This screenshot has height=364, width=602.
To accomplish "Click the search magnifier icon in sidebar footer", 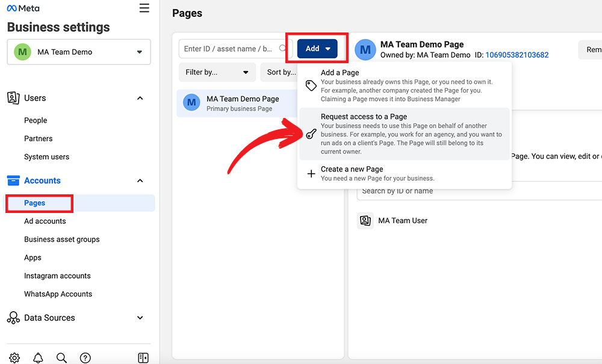I will tap(61, 358).
